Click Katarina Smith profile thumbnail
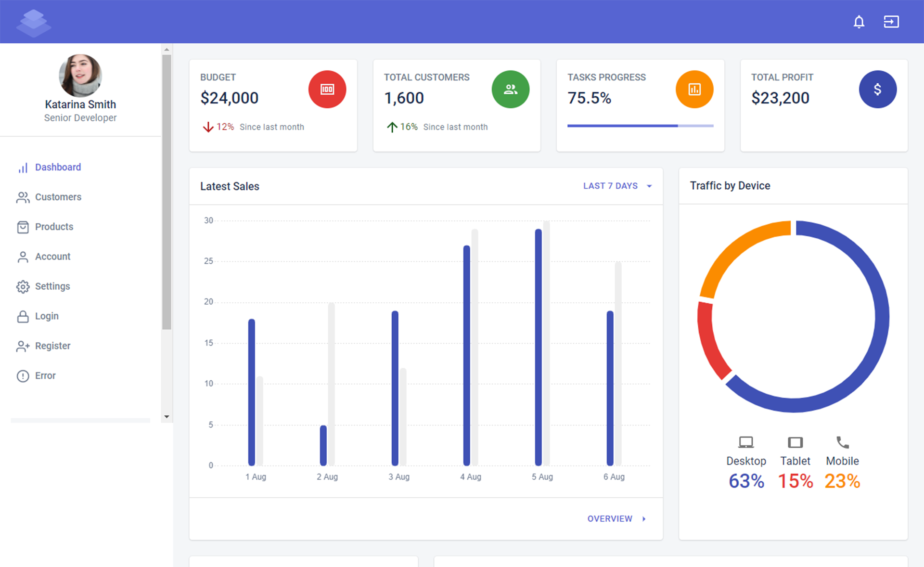Viewport: 924px width, 567px height. (80, 74)
